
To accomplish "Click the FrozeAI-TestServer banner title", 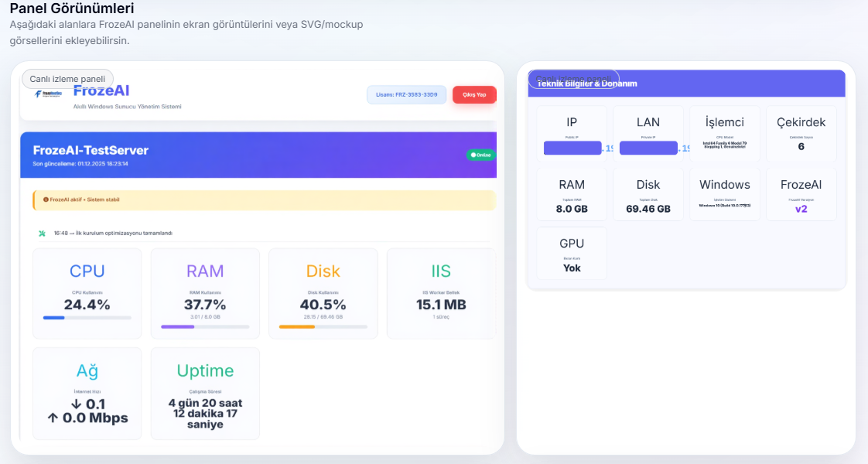I will pyautogui.click(x=91, y=150).
